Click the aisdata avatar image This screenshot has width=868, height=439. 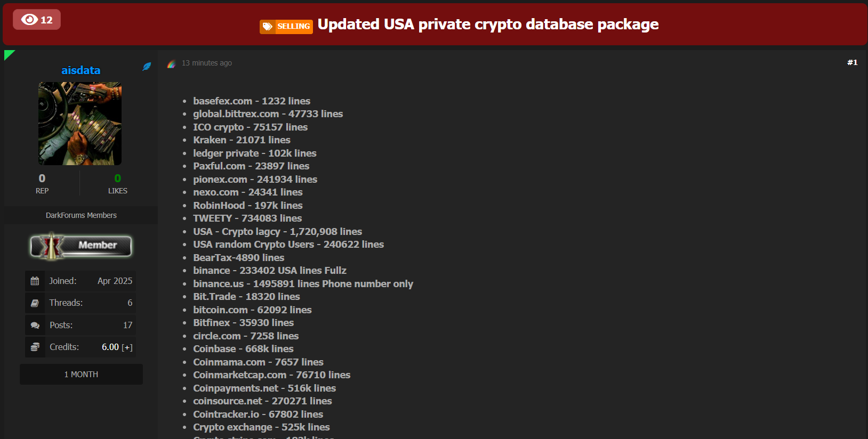click(x=80, y=124)
